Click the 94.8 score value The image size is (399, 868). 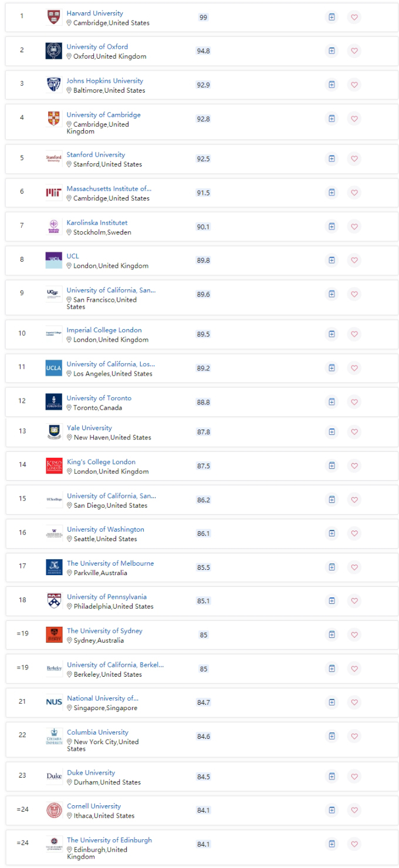click(x=203, y=52)
